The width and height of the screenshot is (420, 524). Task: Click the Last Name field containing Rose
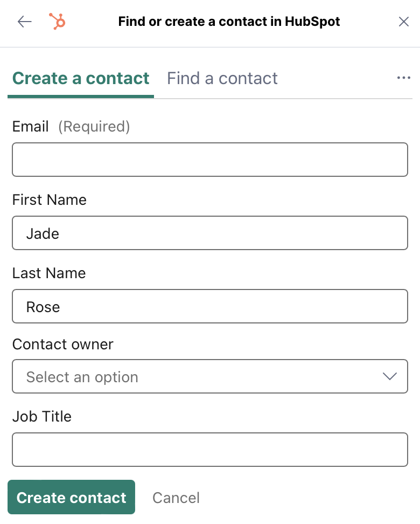[x=210, y=306]
